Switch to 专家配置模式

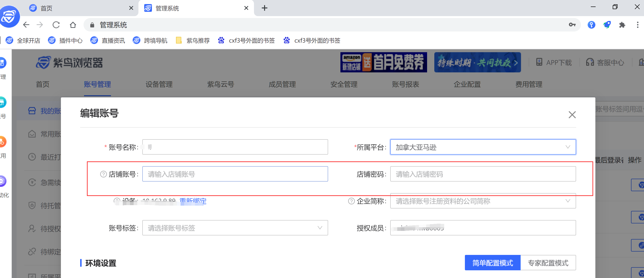click(x=548, y=263)
